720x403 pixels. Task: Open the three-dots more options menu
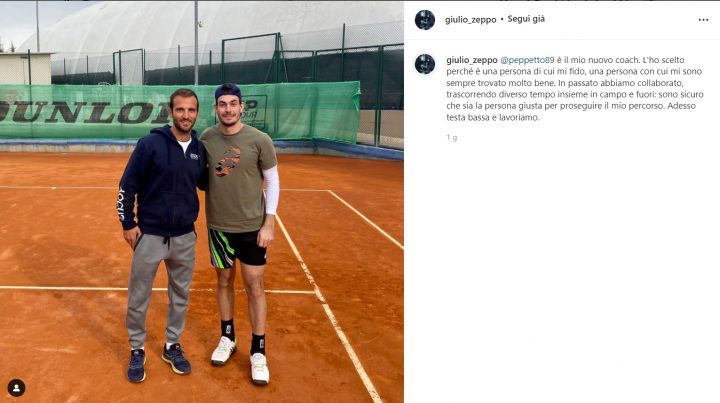pyautogui.click(x=703, y=20)
